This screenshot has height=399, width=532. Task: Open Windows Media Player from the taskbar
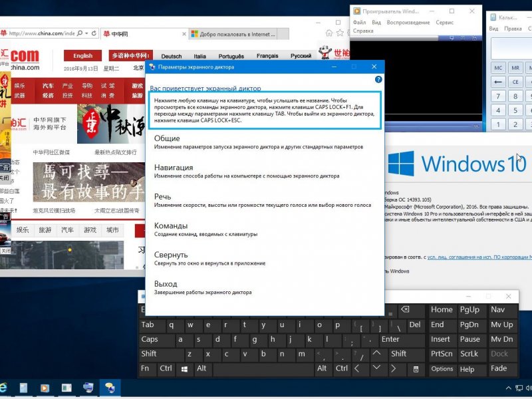point(45,388)
